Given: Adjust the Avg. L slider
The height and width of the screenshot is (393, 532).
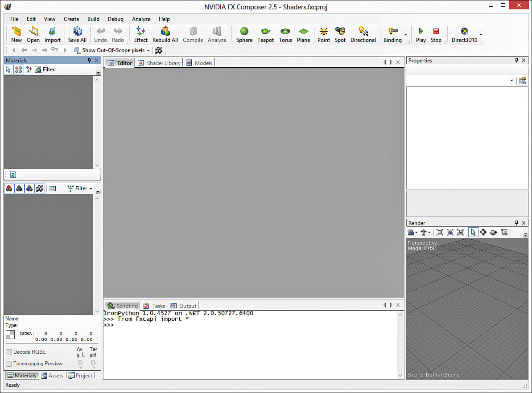Looking at the screenshot, I should pos(80,363).
